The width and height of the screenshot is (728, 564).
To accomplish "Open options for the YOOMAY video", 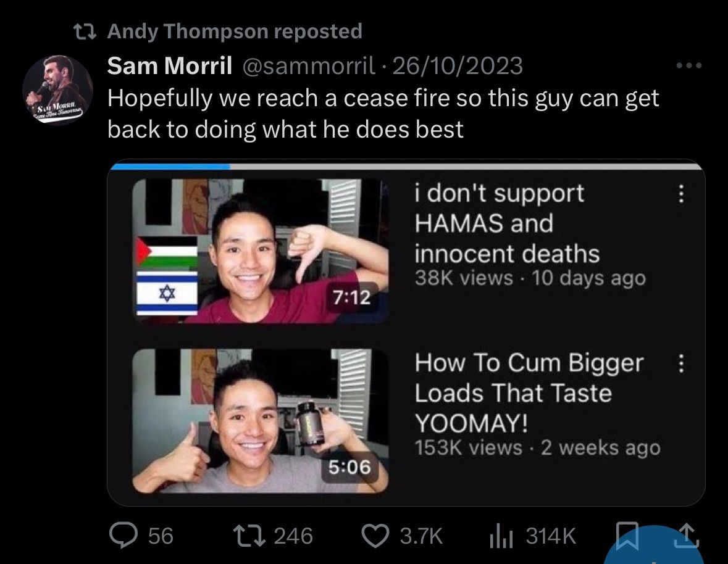I will [681, 364].
